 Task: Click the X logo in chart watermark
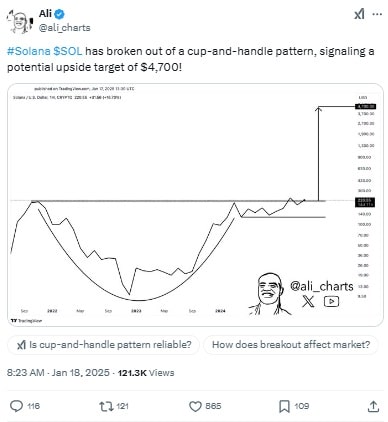308,301
